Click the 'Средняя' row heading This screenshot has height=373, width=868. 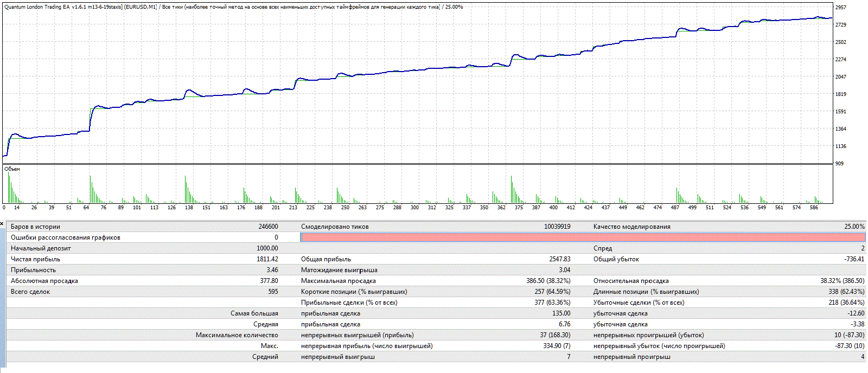point(266,324)
